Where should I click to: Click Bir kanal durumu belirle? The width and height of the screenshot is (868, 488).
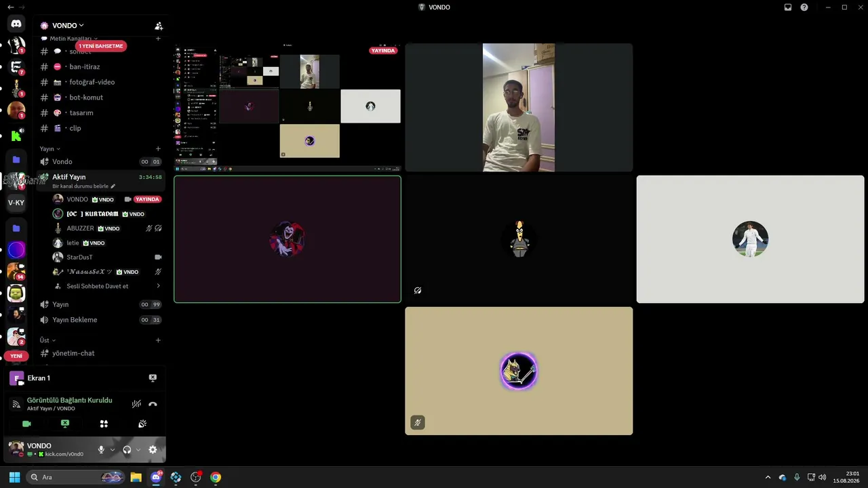(x=80, y=186)
